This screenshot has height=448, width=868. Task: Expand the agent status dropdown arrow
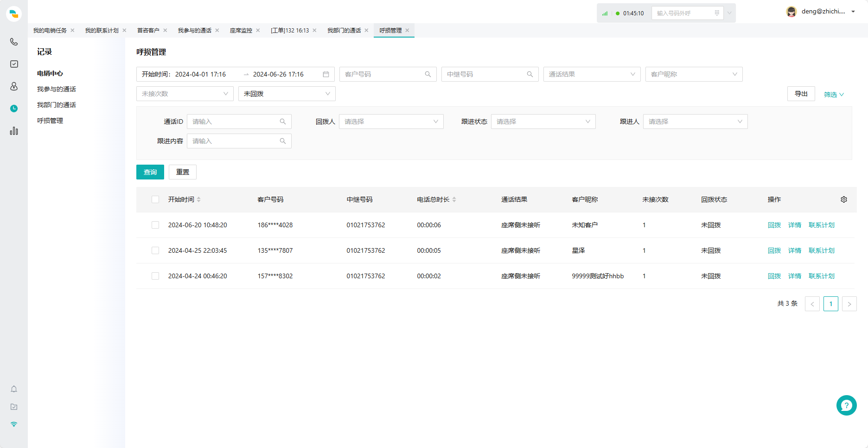pyautogui.click(x=729, y=13)
